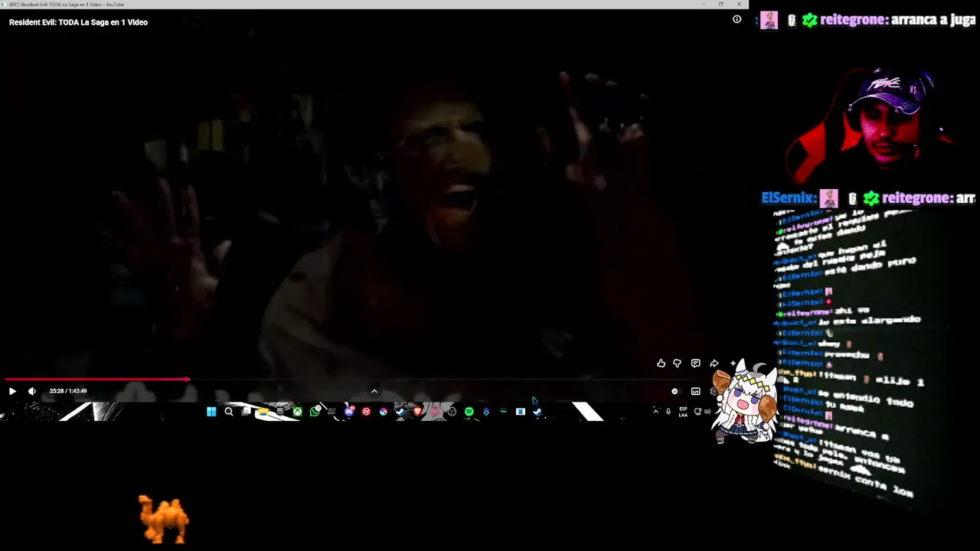Open the rightmost Steam taskbar icon
Viewport: 980px width, 551px height.
pyautogui.click(x=537, y=412)
